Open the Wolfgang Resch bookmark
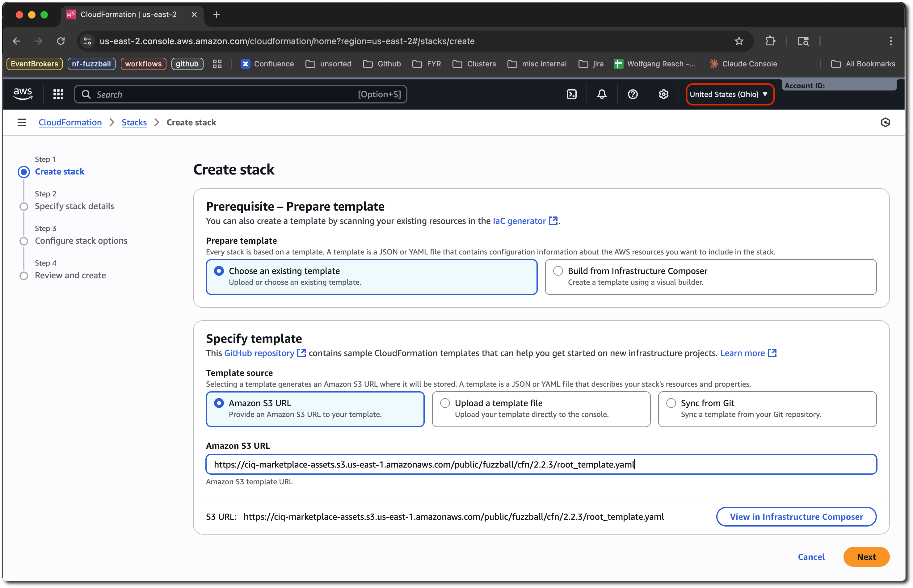The image size is (913, 588). click(x=654, y=64)
